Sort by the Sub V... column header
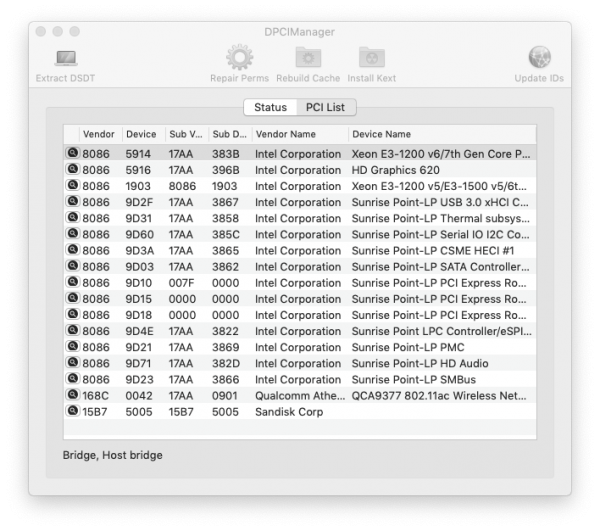This screenshot has width=600, height=531. [x=186, y=134]
